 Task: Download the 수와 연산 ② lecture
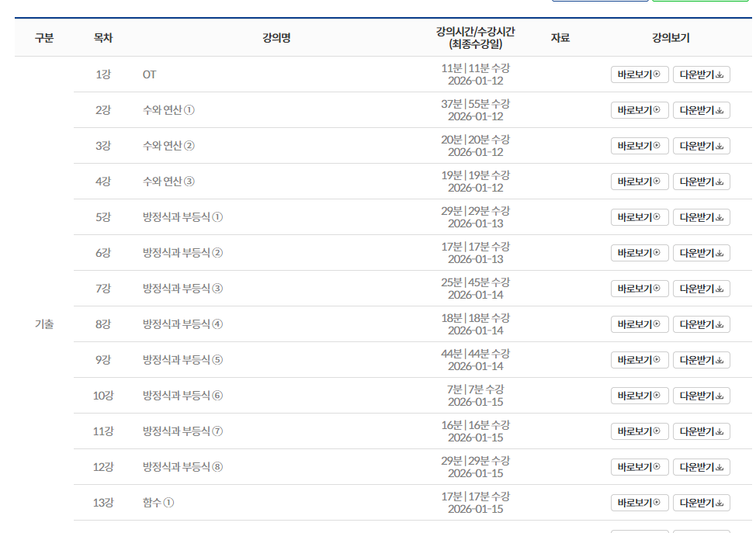(701, 146)
